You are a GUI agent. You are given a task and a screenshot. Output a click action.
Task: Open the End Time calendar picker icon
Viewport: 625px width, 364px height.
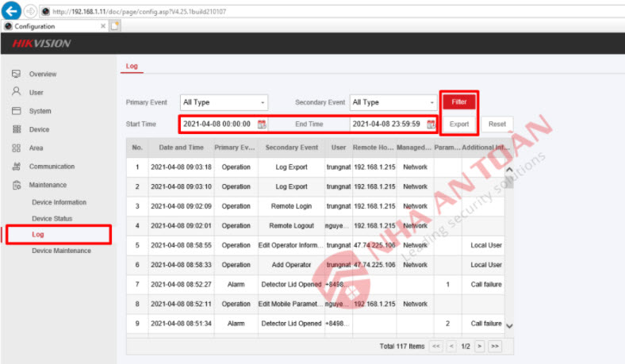tap(431, 125)
